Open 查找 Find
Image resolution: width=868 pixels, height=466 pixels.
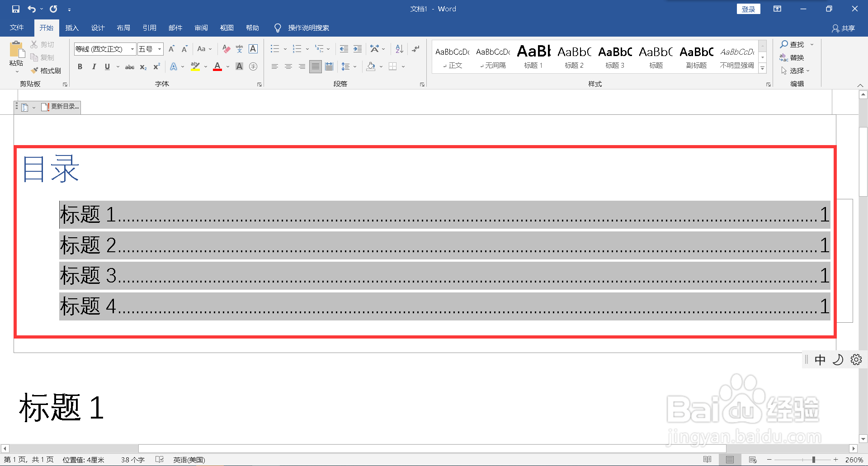point(793,44)
